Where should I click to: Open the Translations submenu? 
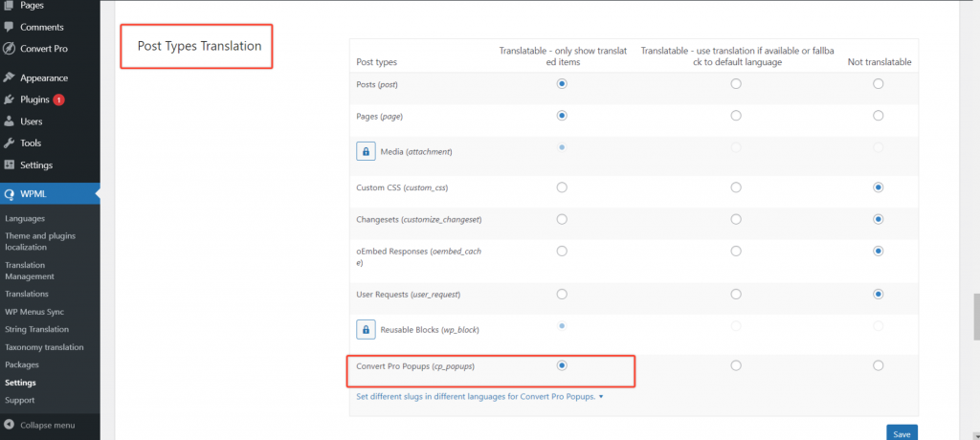click(26, 294)
